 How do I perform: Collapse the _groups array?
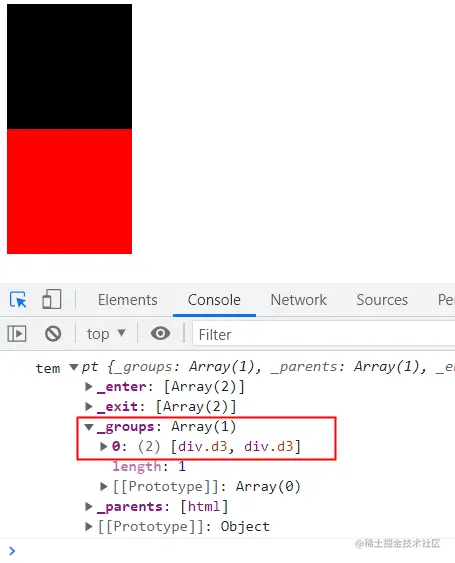tap(89, 427)
